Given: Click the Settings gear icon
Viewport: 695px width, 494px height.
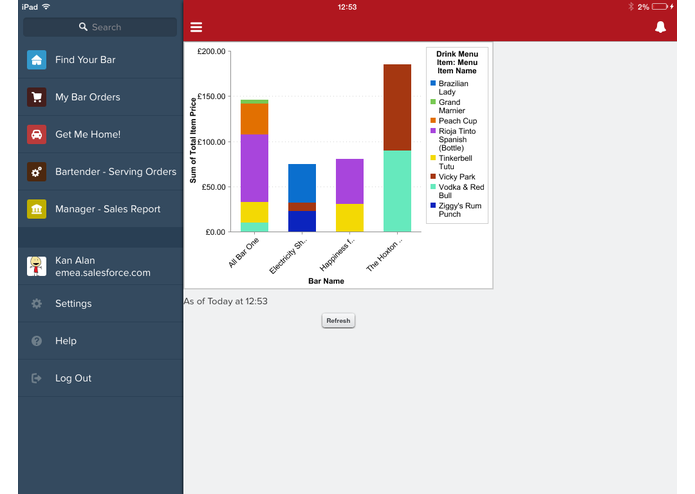Looking at the screenshot, I should 36,303.
